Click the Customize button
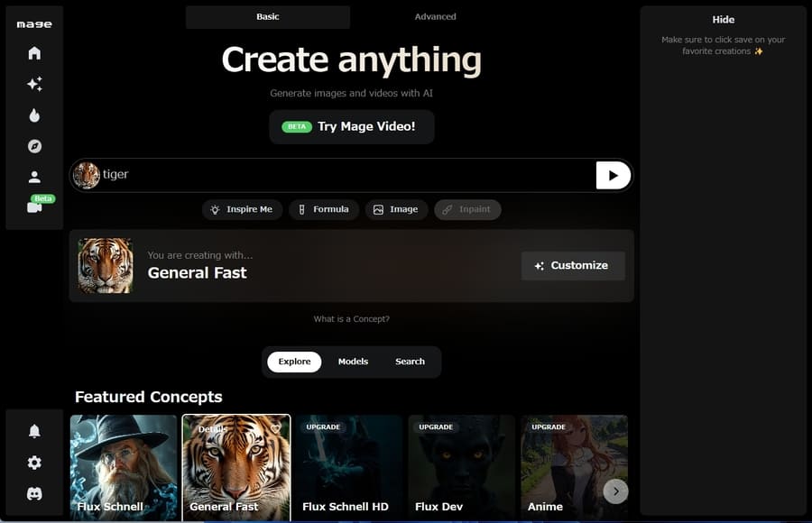Image resolution: width=812 pixels, height=523 pixels. coord(573,266)
